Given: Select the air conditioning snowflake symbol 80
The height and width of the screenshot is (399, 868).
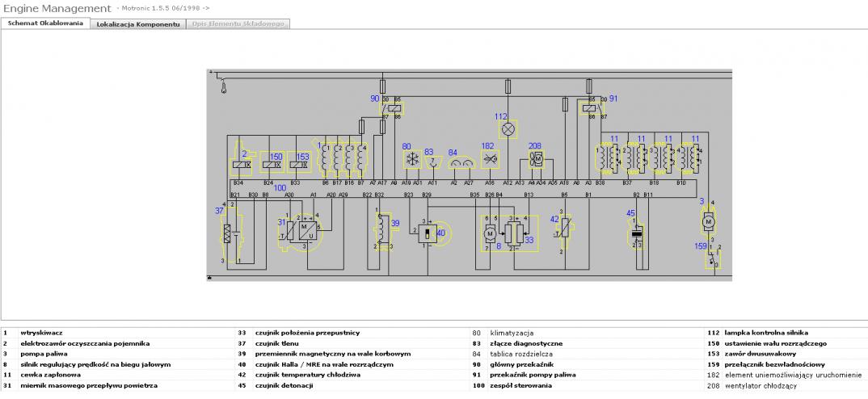Looking at the screenshot, I should tap(412, 160).
